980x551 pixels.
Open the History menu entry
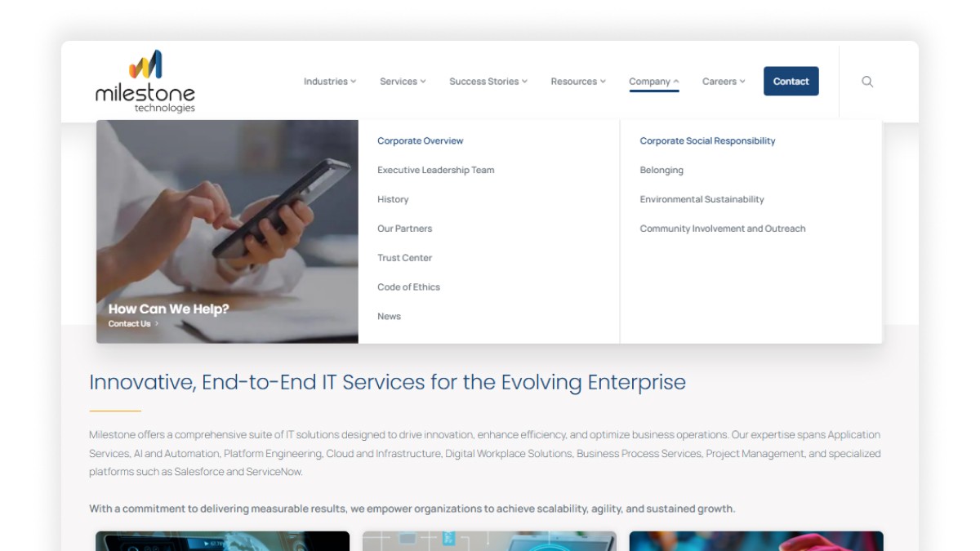(x=393, y=200)
